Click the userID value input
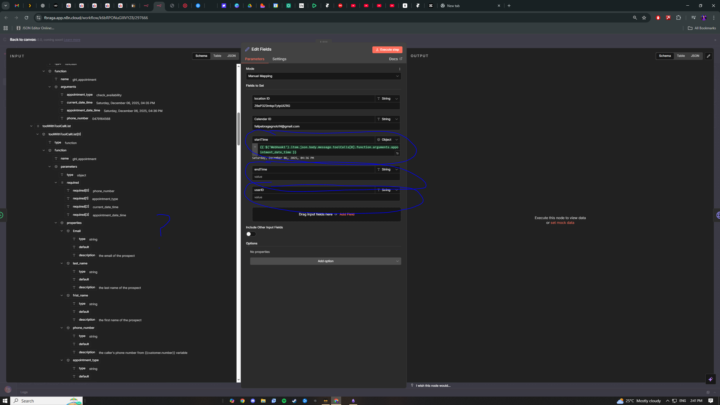Image resolution: width=720 pixels, height=405 pixels. click(326, 197)
